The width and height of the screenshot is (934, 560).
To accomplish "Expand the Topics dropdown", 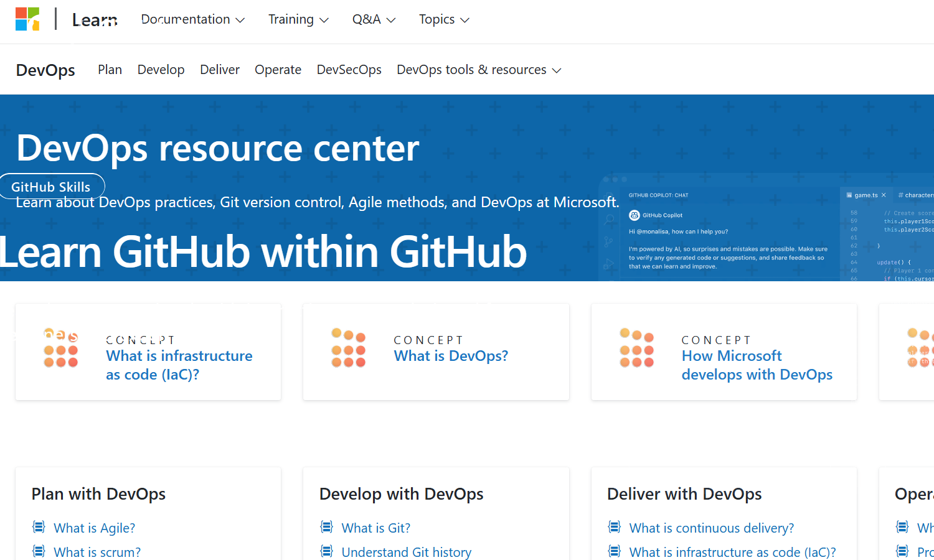I will [x=443, y=19].
